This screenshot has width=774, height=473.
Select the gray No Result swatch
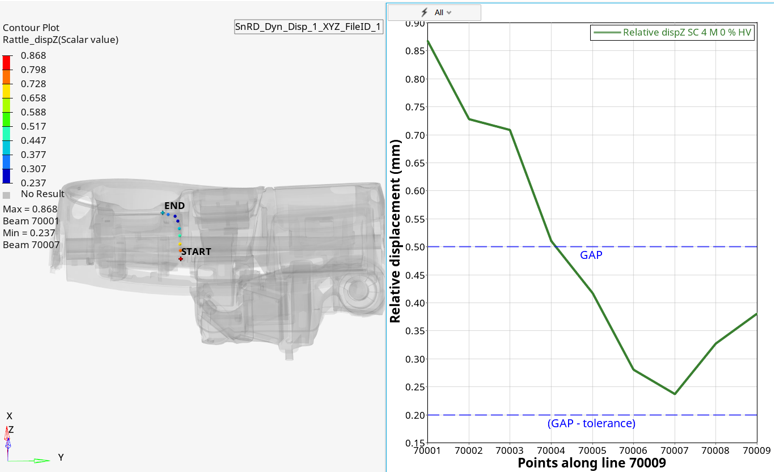click(x=7, y=195)
